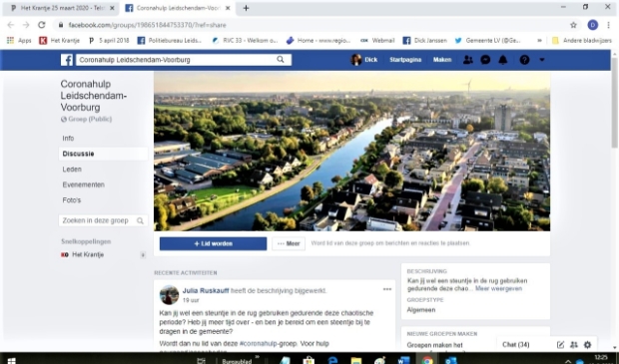
Task: Open Andere bladwijzers folder
Action: 582,40
